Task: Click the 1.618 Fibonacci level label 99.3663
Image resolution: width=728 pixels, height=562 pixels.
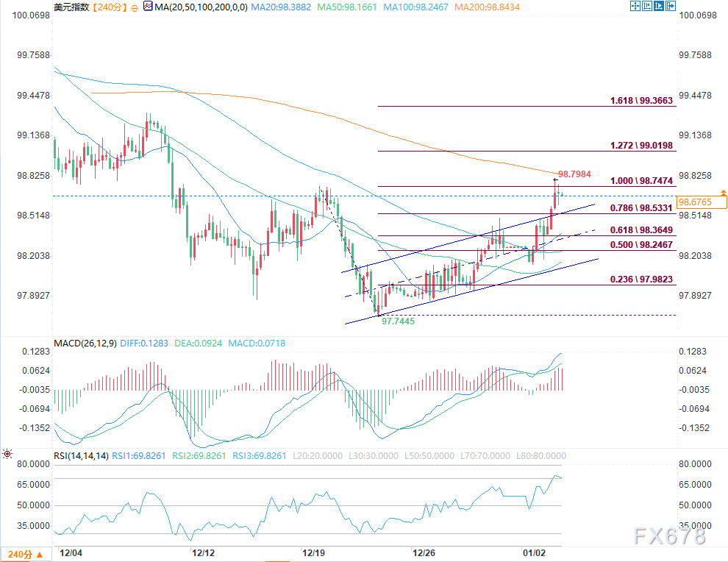Action: (641, 101)
